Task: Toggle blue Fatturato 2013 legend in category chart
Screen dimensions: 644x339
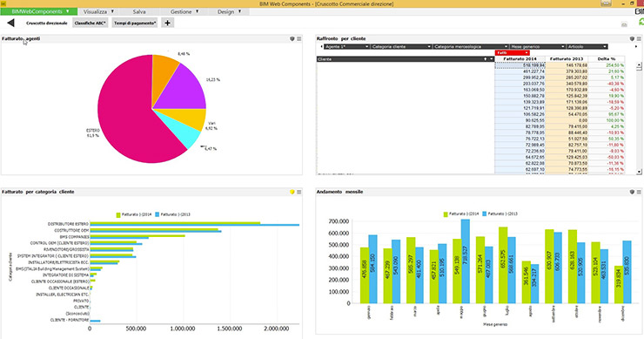Action: (x=172, y=214)
